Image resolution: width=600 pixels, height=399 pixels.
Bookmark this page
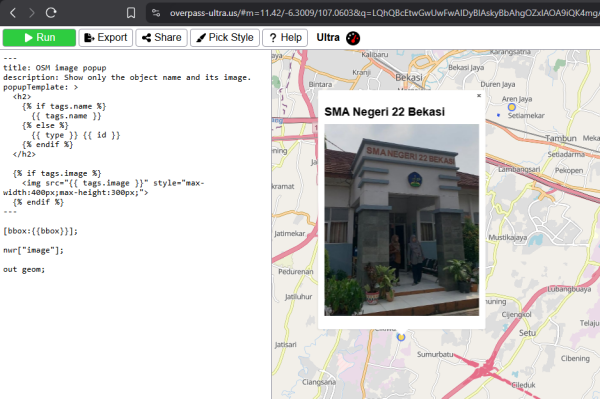coord(131,13)
